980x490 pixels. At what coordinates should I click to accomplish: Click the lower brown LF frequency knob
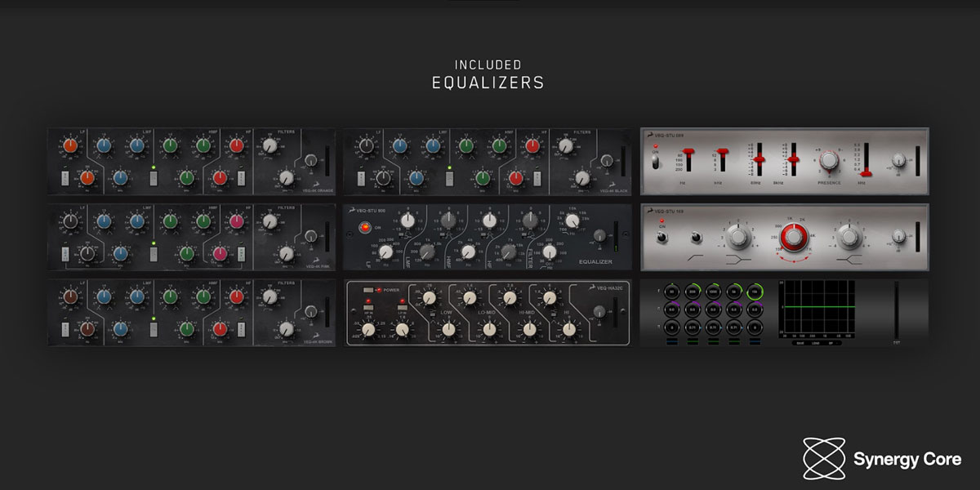coord(87,328)
